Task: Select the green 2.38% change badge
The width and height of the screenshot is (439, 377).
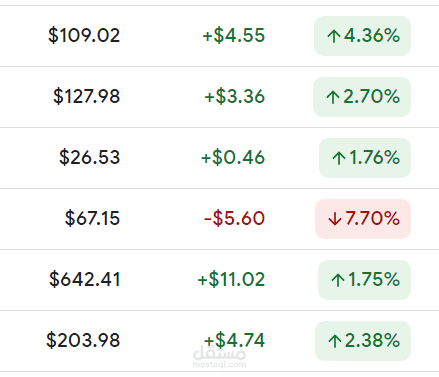Action: point(363,341)
